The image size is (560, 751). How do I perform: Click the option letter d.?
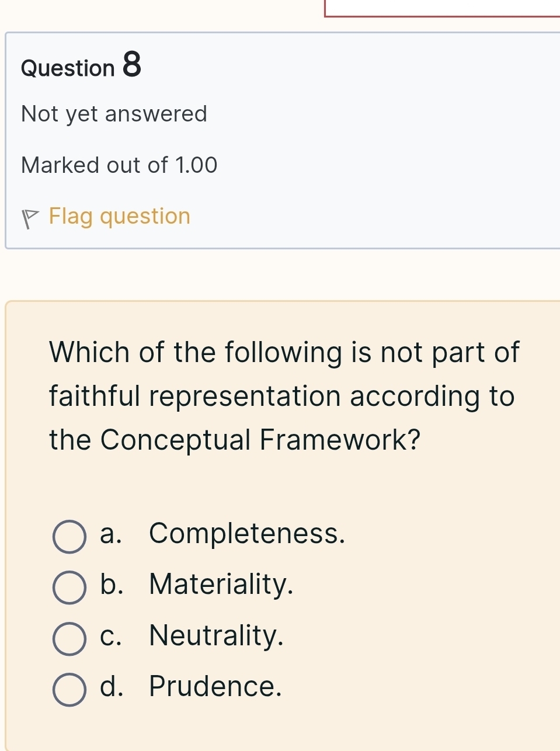point(111,686)
